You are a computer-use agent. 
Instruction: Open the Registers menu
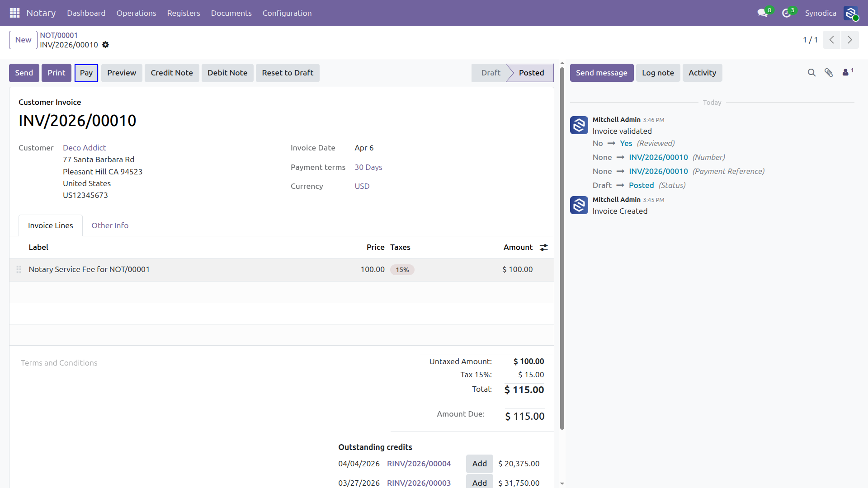tap(184, 13)
